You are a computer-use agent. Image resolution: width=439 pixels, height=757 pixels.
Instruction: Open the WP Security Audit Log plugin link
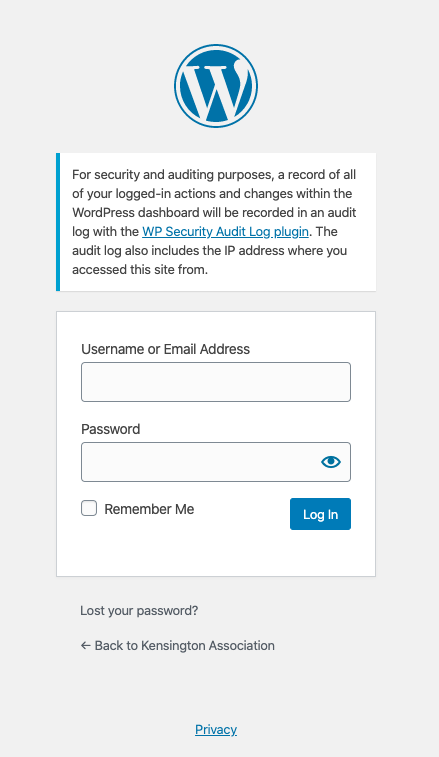coord(225,232)
